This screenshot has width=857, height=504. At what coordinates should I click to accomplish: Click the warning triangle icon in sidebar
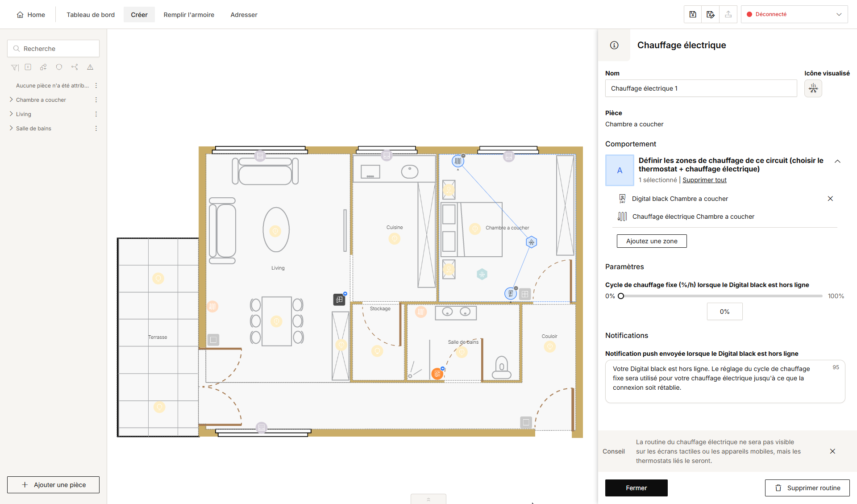coord(90,67)
